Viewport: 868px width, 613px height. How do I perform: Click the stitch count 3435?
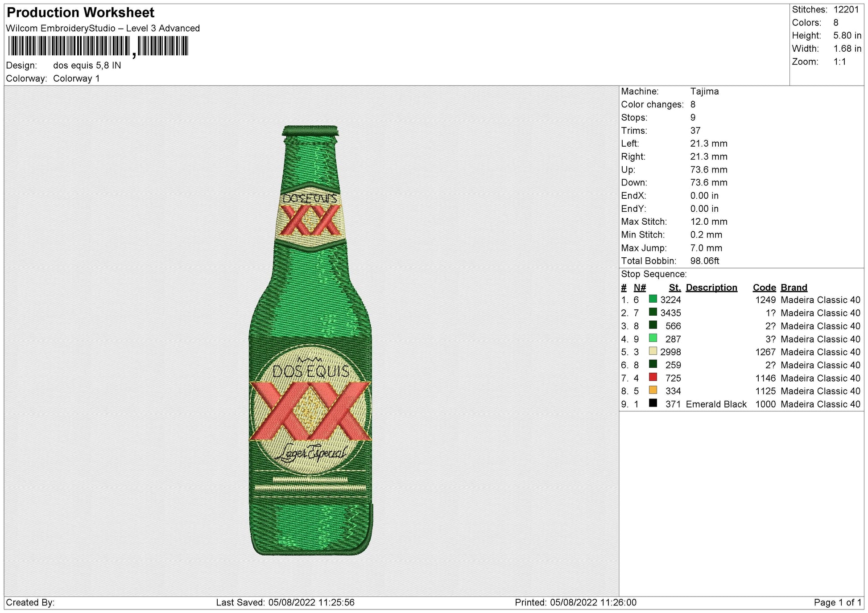(x=671, y=313)
